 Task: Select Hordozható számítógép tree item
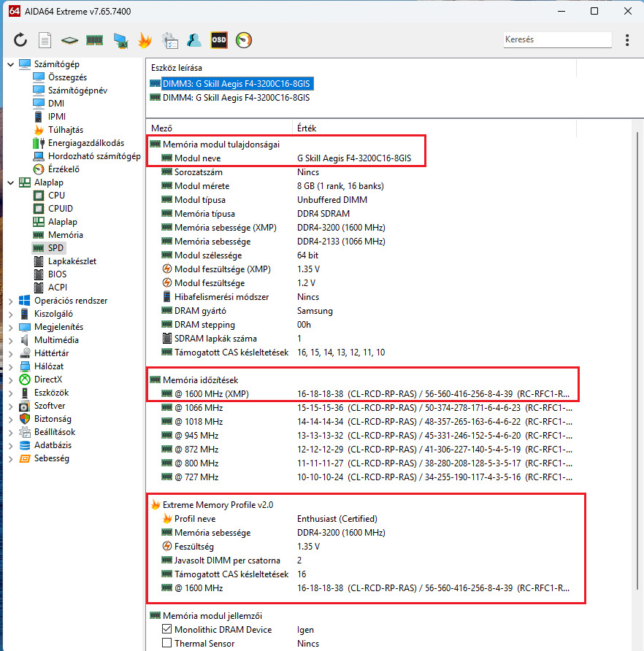pyautogui.click(x=94, y=156)
